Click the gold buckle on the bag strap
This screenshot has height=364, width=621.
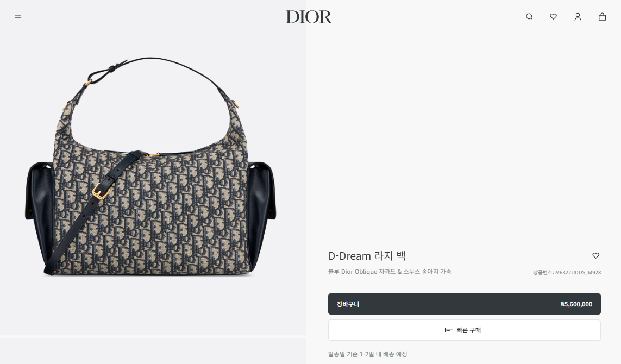101,192
